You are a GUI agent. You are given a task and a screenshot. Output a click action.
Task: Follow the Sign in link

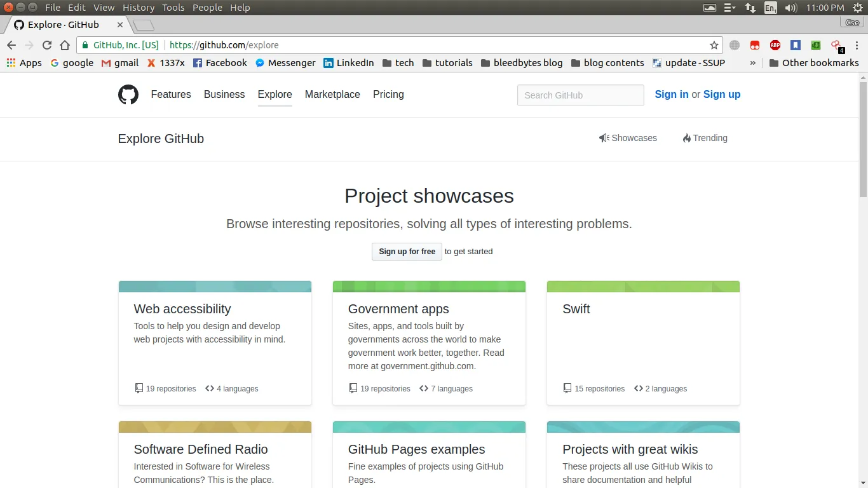[671, 94]
